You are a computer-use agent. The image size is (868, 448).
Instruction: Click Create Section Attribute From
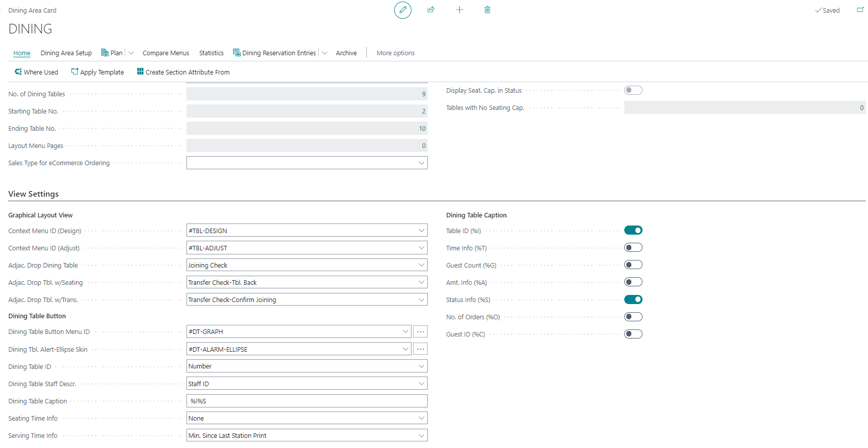[x=183, y=72]
